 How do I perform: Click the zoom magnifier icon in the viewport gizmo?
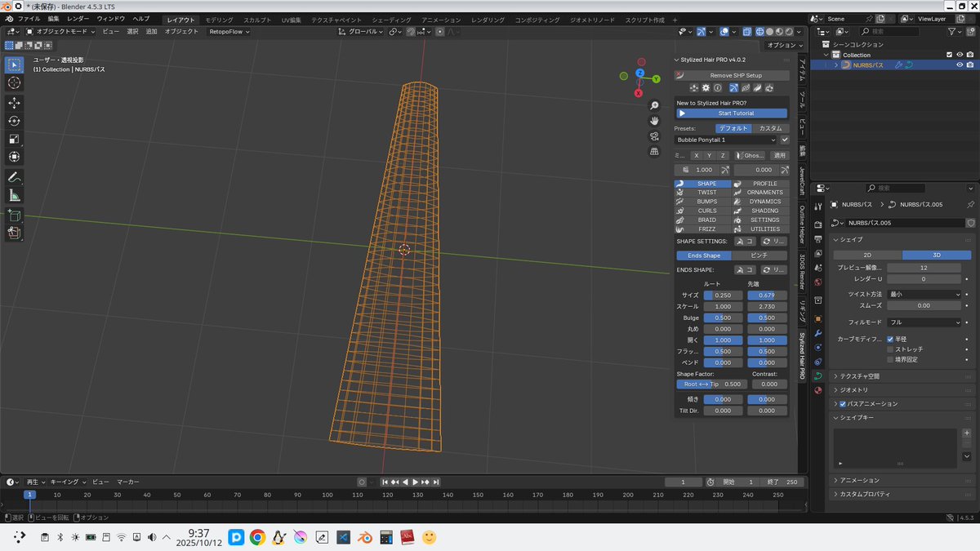click(654, 105)
